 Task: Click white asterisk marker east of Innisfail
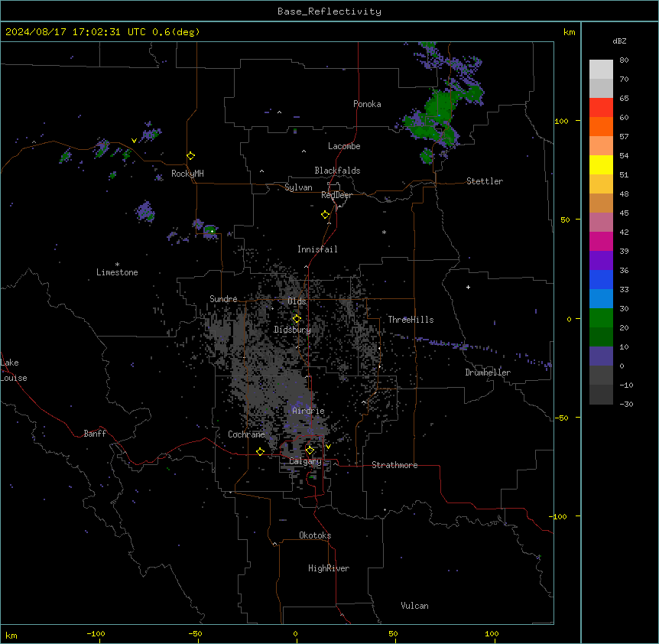384,232
